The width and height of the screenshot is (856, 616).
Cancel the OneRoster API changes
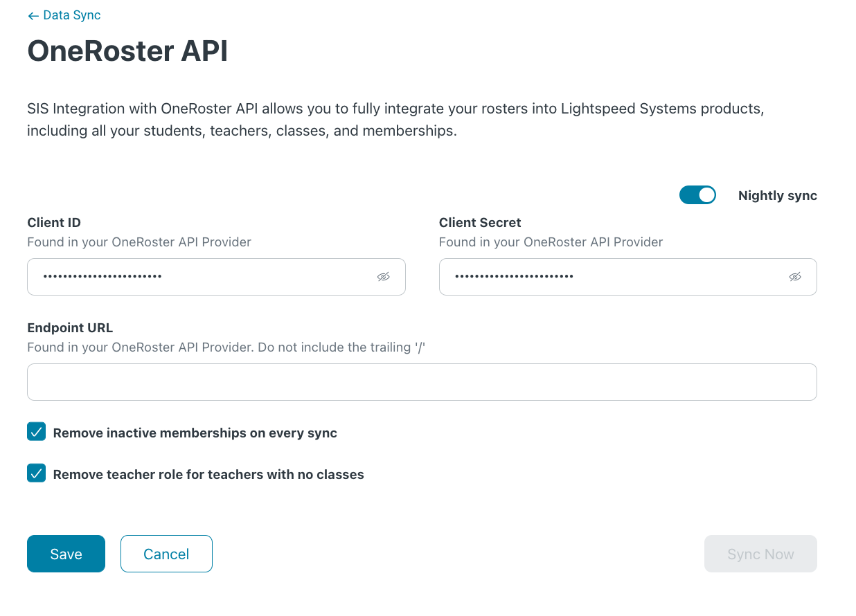point(166,554)
